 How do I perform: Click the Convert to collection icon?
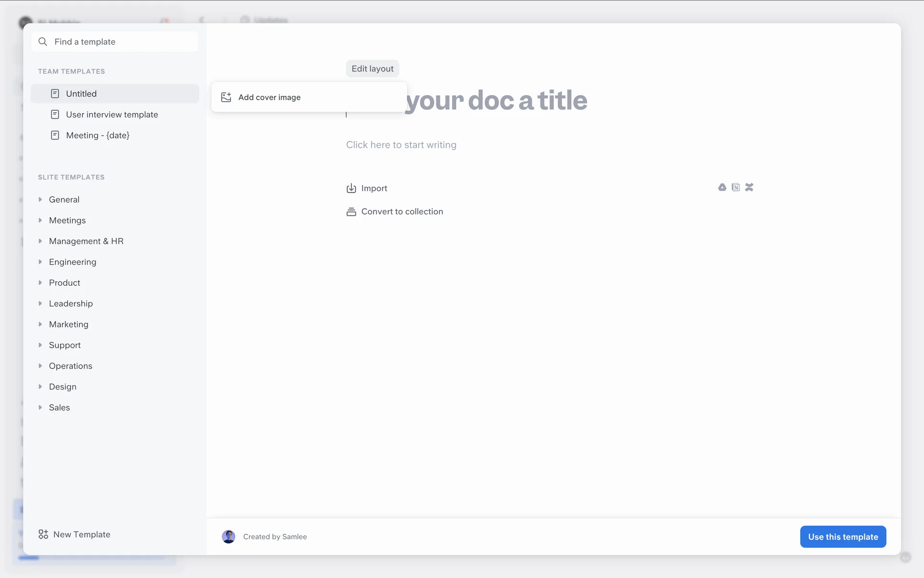(351, 212)
